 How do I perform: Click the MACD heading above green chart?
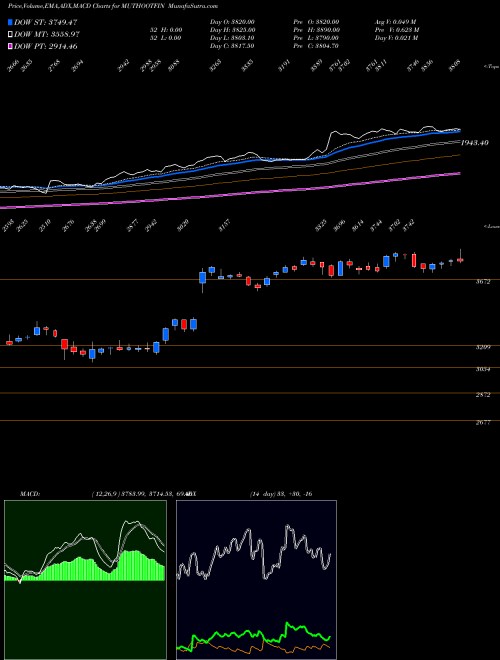[x=29, y=494]
